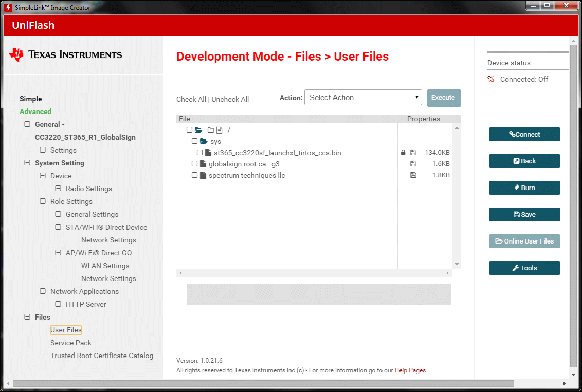
Task: Click the gray status box below file list
Action: point(318,294)
